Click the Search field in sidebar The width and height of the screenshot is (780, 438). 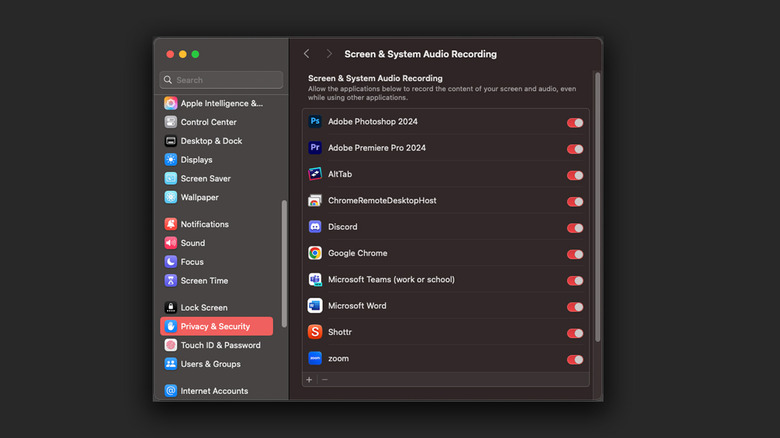coord(222,80)
